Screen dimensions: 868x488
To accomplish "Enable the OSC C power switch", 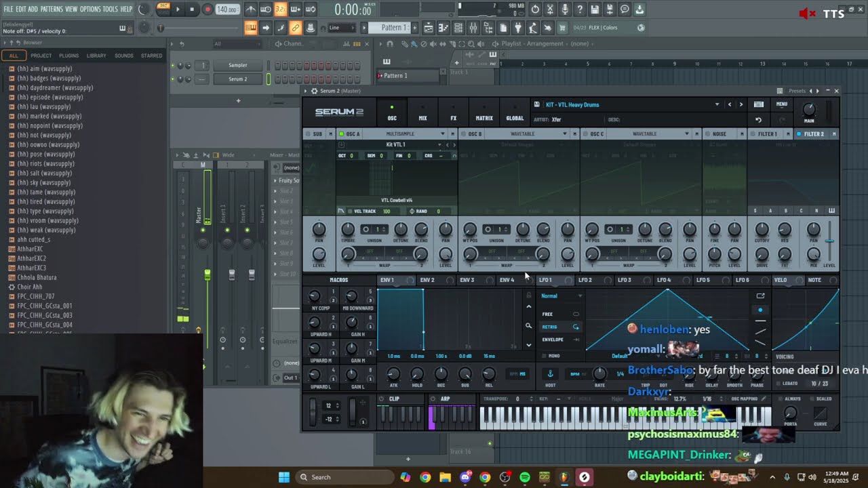I will click(x=586, y=134).
